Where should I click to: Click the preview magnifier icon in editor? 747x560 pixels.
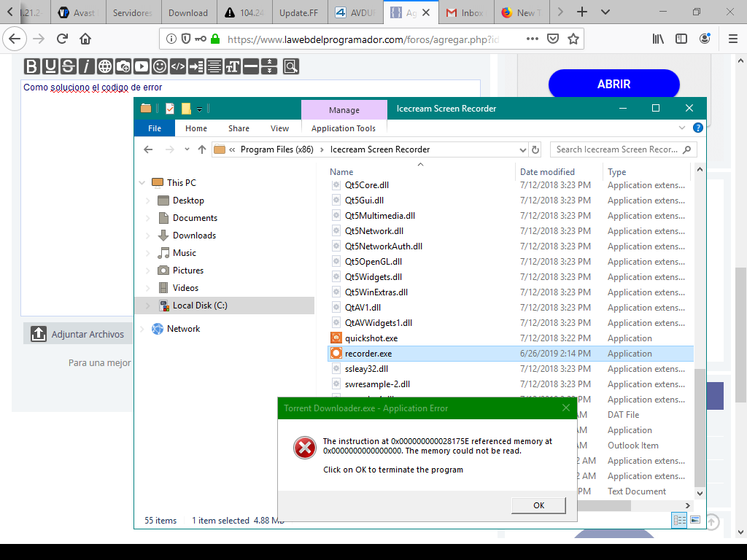[x=290, y=66]
